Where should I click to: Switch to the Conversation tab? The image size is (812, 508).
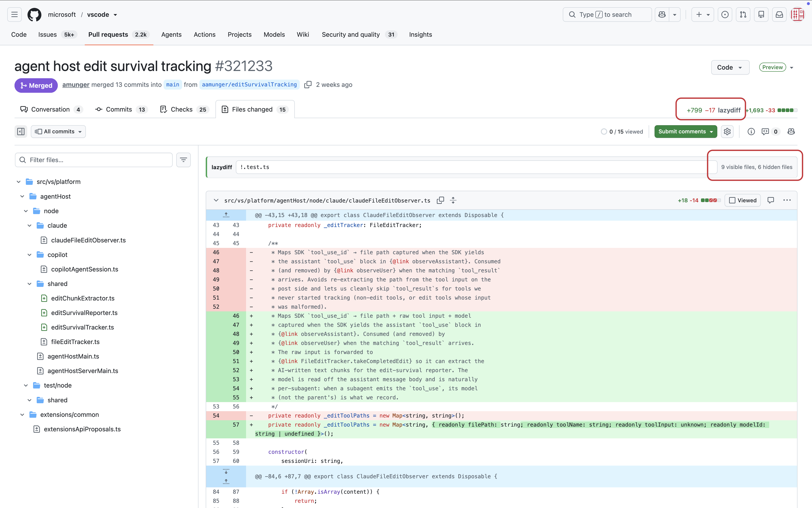51,109
